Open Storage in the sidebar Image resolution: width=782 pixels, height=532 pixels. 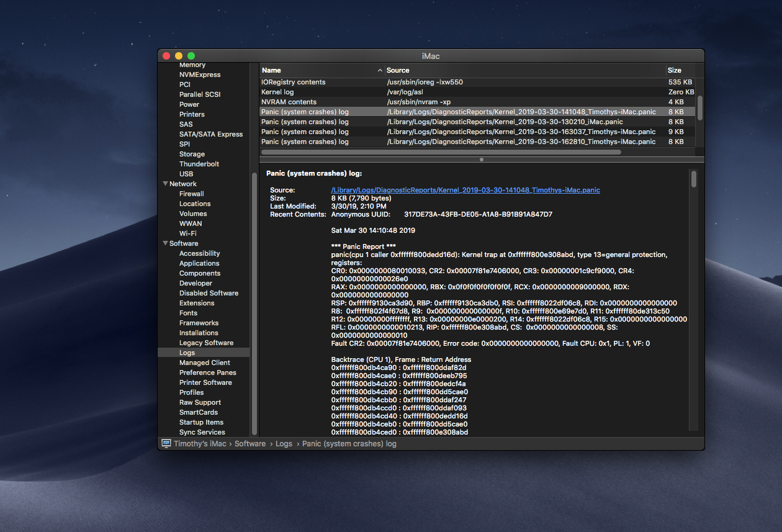pos(192,154)
